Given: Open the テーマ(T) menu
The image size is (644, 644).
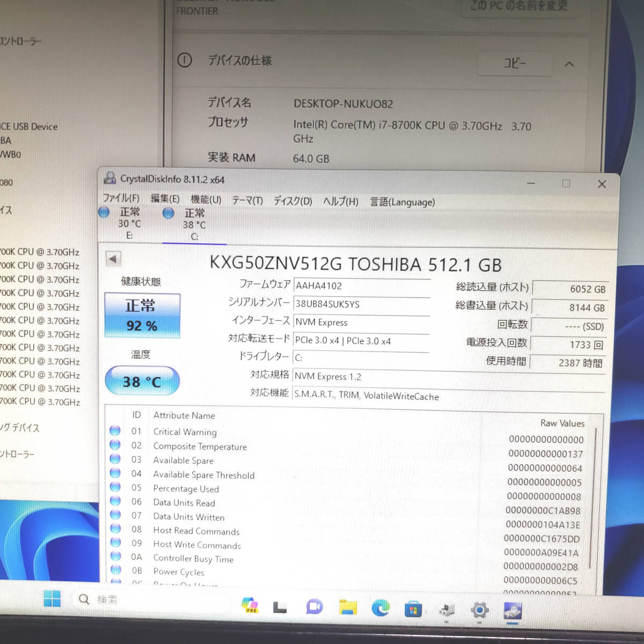Looking at the screenshot, I should (x=247, y=200).
